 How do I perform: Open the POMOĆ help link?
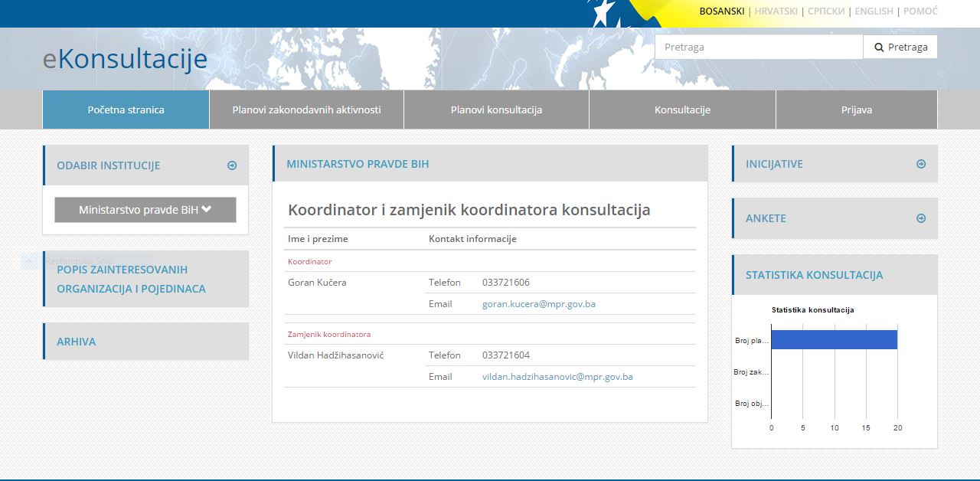[920, 11]
